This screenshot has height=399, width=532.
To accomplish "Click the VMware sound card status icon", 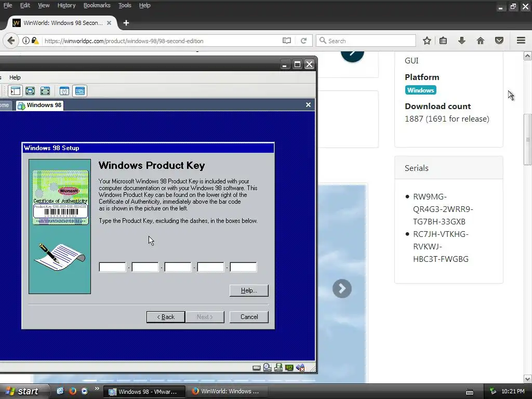I will tap(300, 367).
